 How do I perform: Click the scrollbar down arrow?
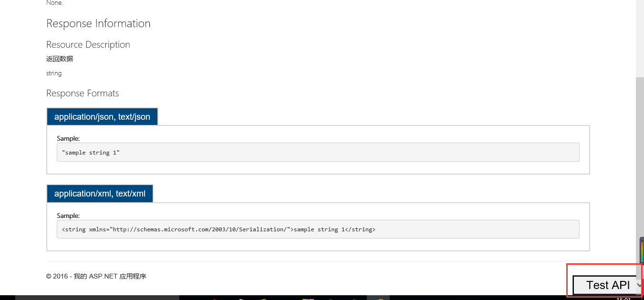640,285
